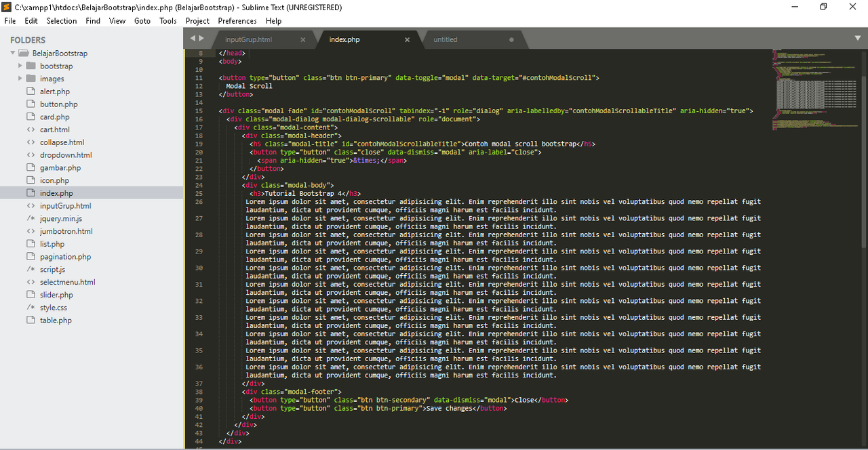Click the BelajarBootstrap folder icon
This screenshot has height=450, width=868.
coord(23,53)
